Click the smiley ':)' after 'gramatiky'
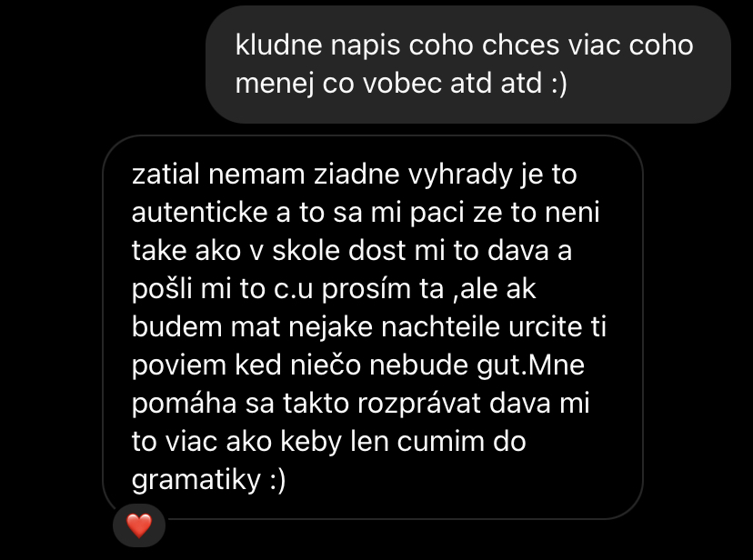 (x=277, y=479)
